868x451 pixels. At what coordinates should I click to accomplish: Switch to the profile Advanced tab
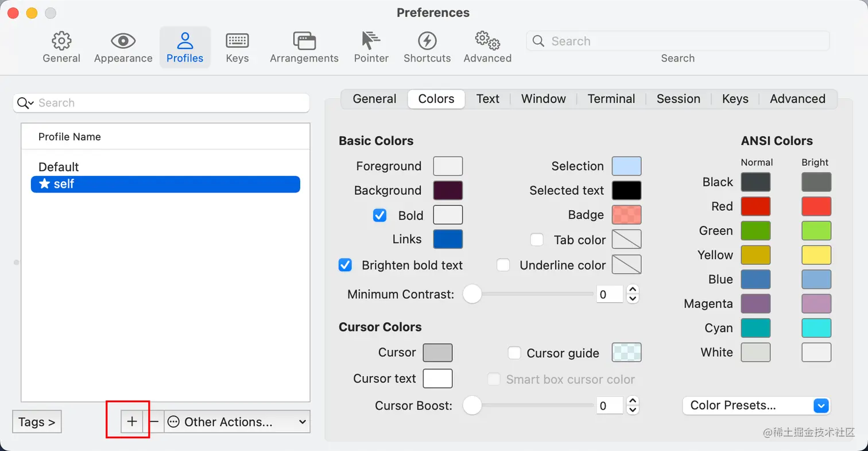(x=797, y=99)
